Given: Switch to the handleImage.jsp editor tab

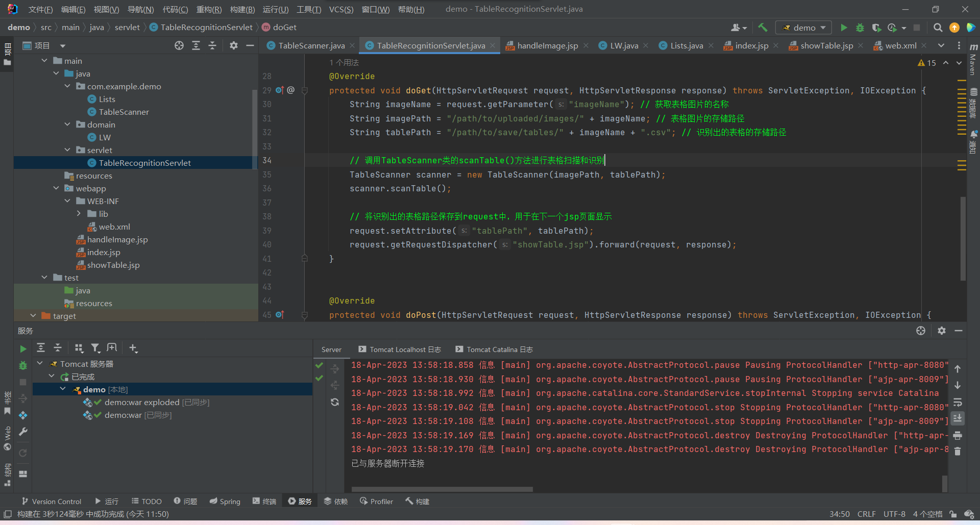Looking at the screenshot, I should point(547,46).
